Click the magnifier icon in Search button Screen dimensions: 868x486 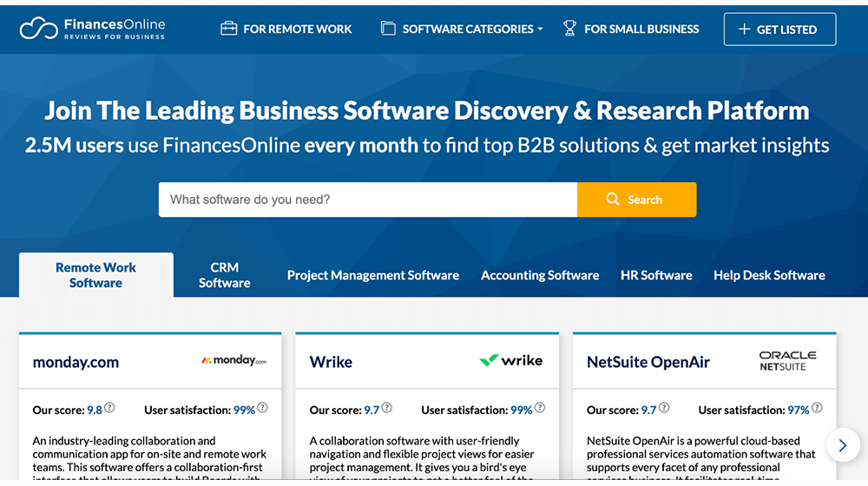coord(613,200)
